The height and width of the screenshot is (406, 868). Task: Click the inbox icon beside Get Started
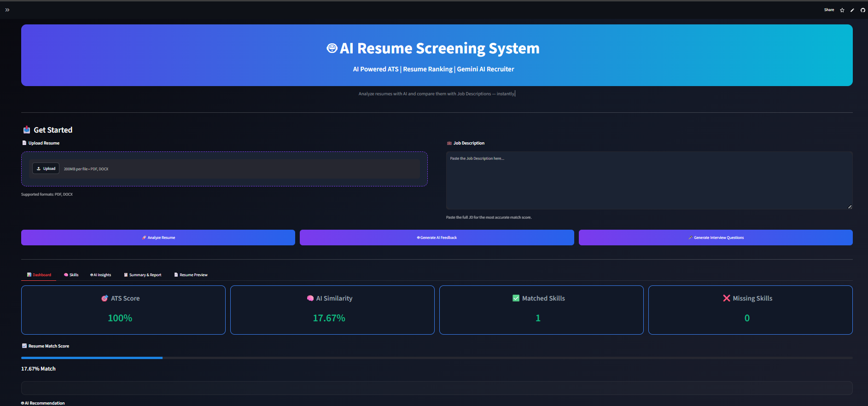(27, 130)
